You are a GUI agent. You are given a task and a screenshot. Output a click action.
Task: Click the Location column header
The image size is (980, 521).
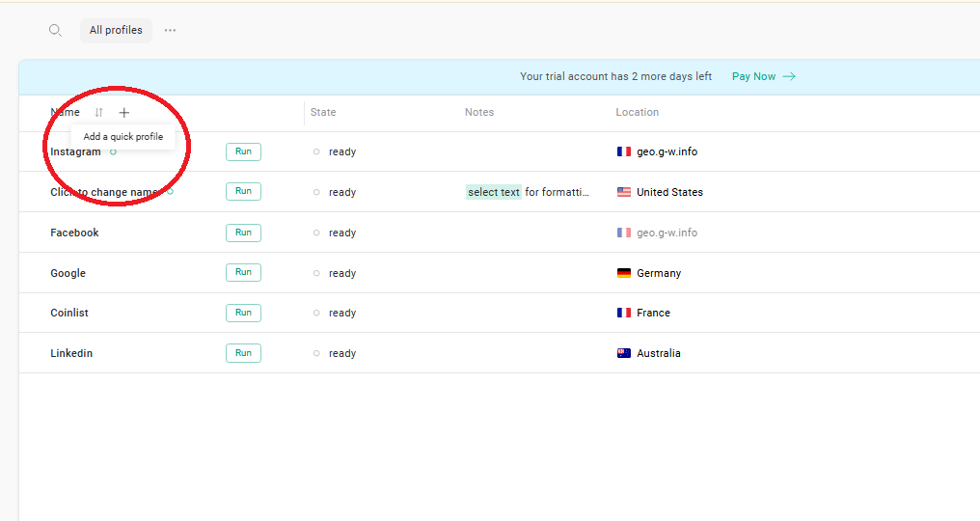[x=637, y=112]
